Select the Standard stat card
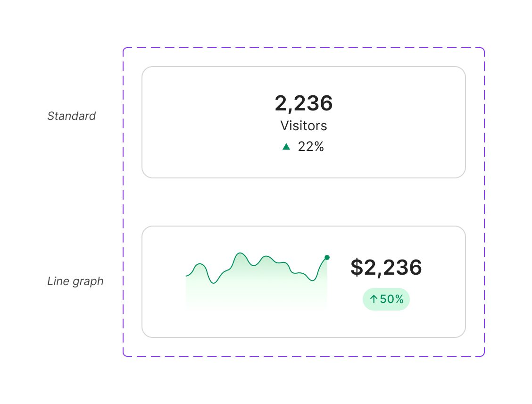This screenshot has width=532, height=404. click(x=304, y=122)
